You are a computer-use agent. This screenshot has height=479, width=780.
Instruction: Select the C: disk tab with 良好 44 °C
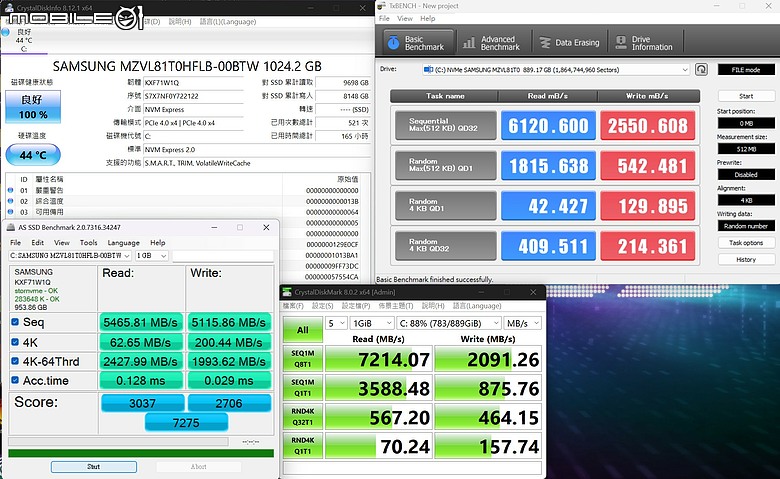click(24, 40)
